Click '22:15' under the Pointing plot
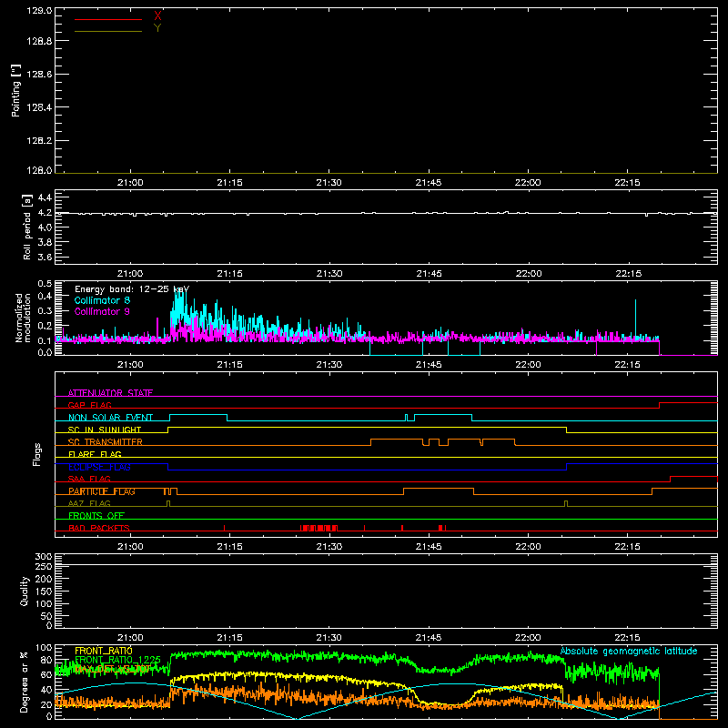Viewport: 728px width, 728px height. point(627,183)
